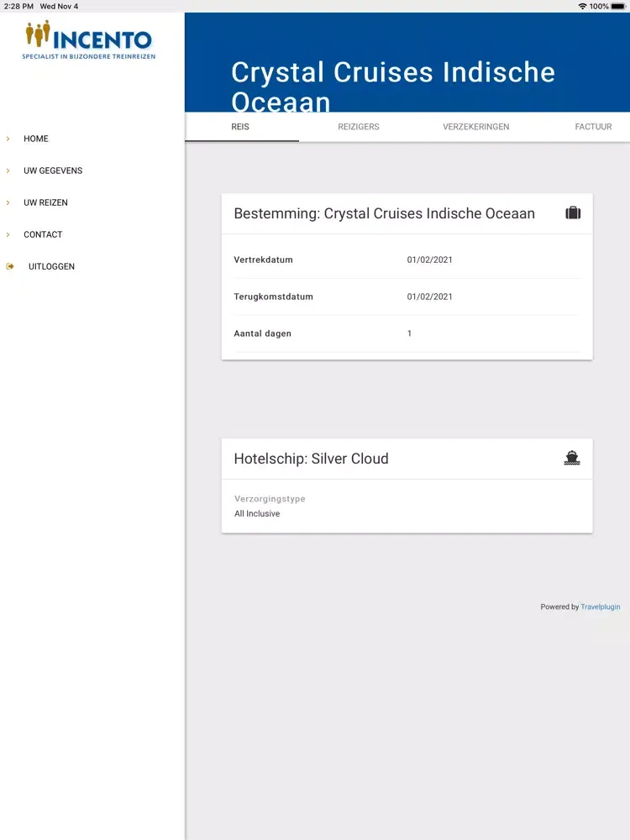Click the chevron next to Contact
630x840 pixels.
8,234
